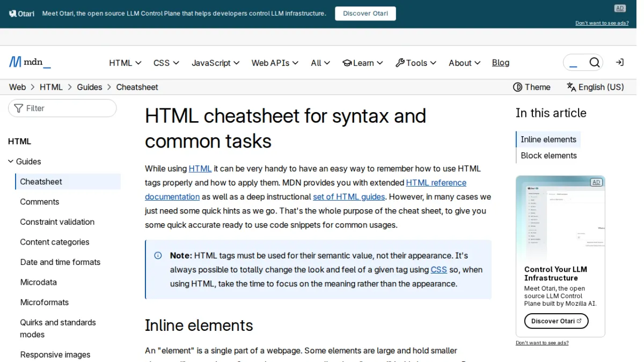Image resolution: width=644 pixels, height=362 pixels.
Task: Select Cheatsheet in the sidebar guide list
Action: 68,181
